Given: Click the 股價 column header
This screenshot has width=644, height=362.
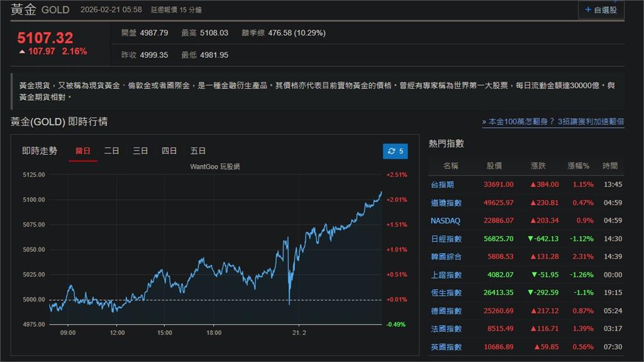Looking at the screenshot, I should (494, 166).
